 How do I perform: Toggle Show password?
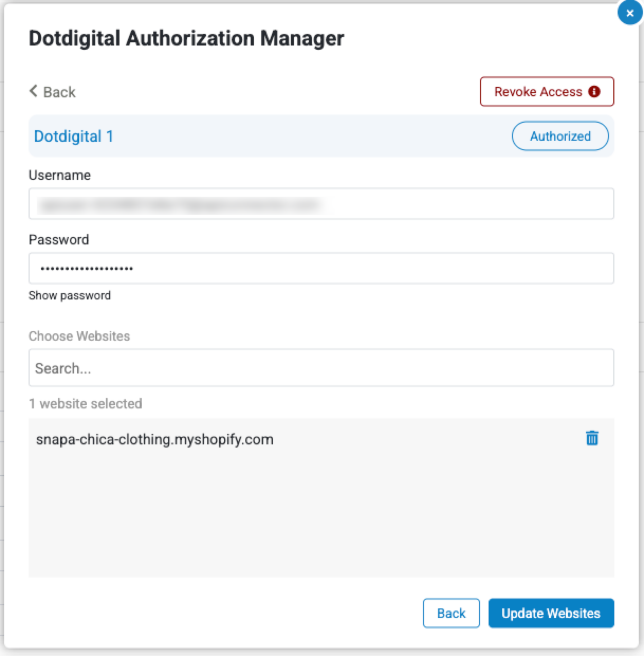70,295
